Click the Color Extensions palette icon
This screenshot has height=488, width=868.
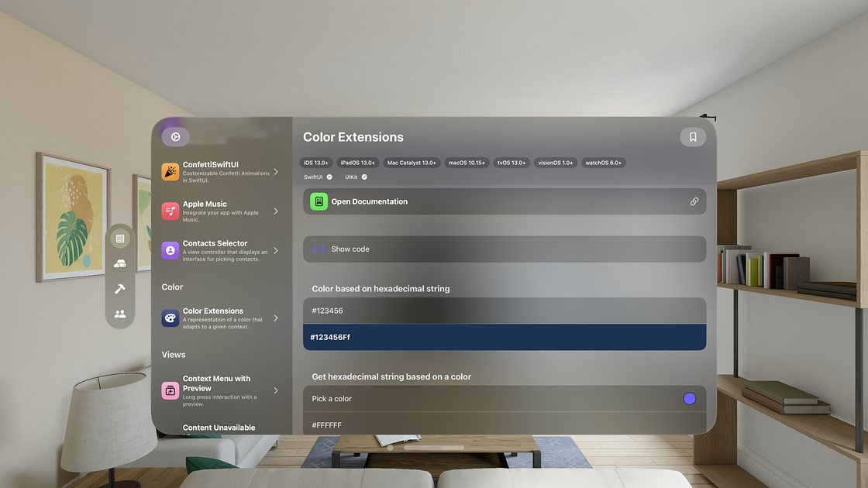pos(170,318)
